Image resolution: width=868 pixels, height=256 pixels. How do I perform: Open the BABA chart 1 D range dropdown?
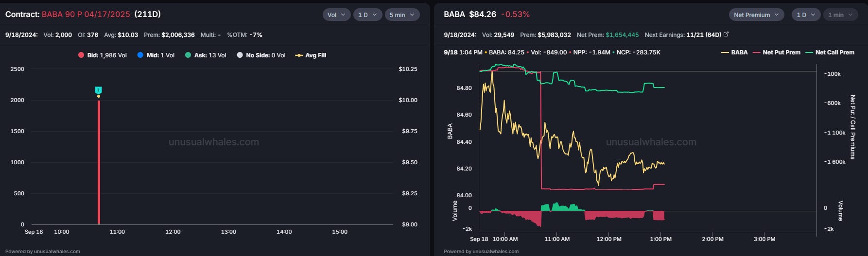click(806, 15)
